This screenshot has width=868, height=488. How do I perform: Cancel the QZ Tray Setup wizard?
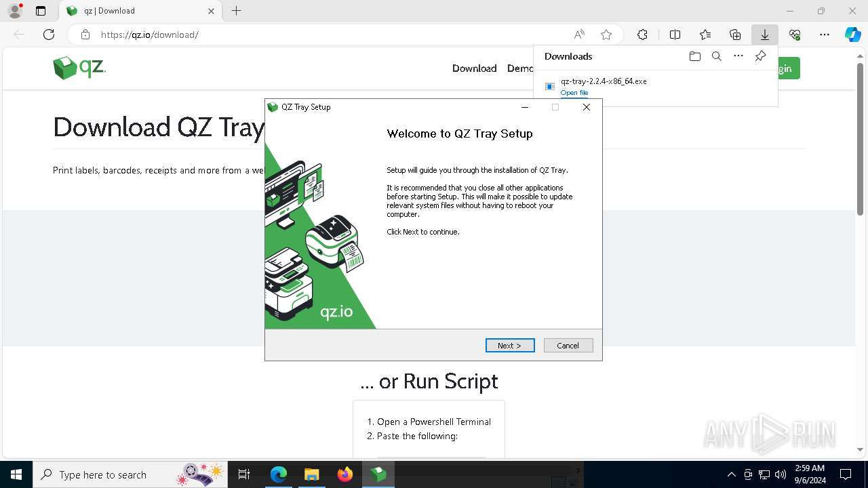pos(568,346)
